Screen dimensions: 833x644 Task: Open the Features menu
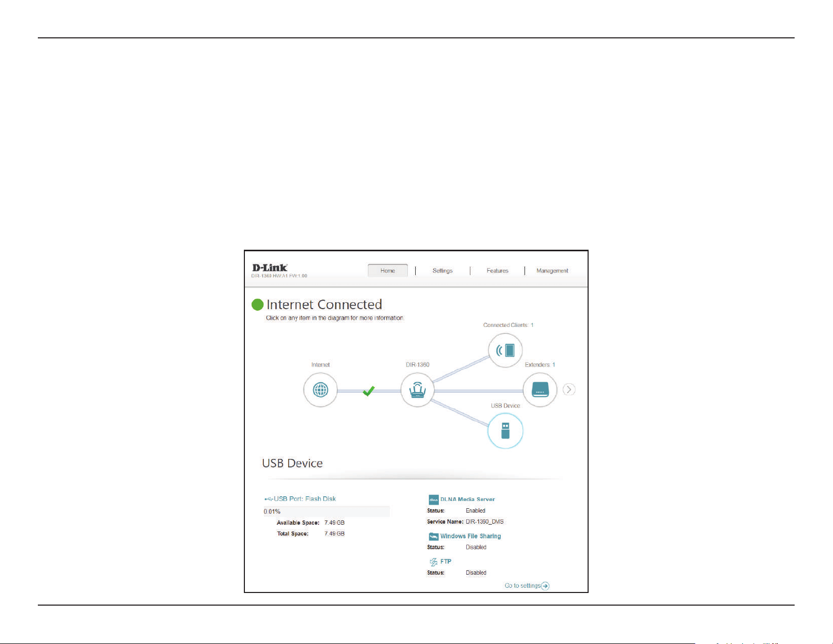pos(497,271)
